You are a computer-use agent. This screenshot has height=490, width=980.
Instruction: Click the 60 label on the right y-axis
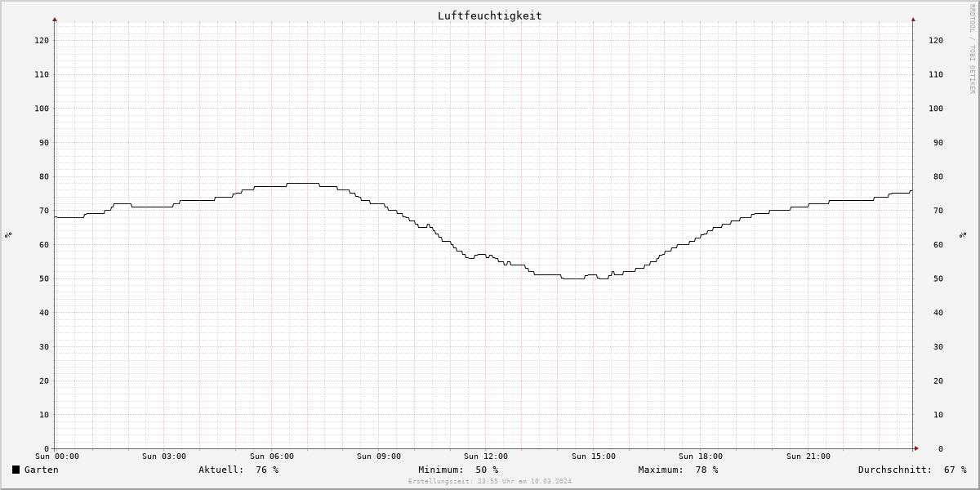tap(938, 245)
